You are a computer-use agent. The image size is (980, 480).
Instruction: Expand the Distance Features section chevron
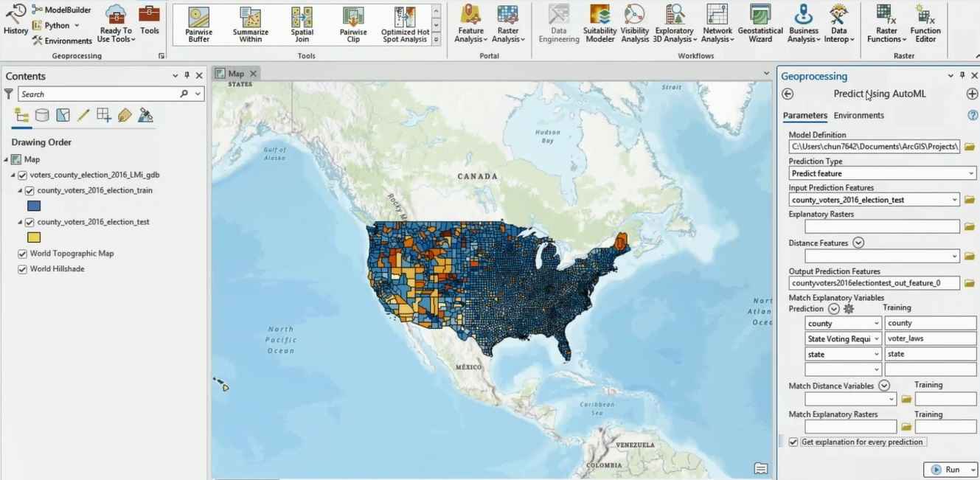coord(858,243)
